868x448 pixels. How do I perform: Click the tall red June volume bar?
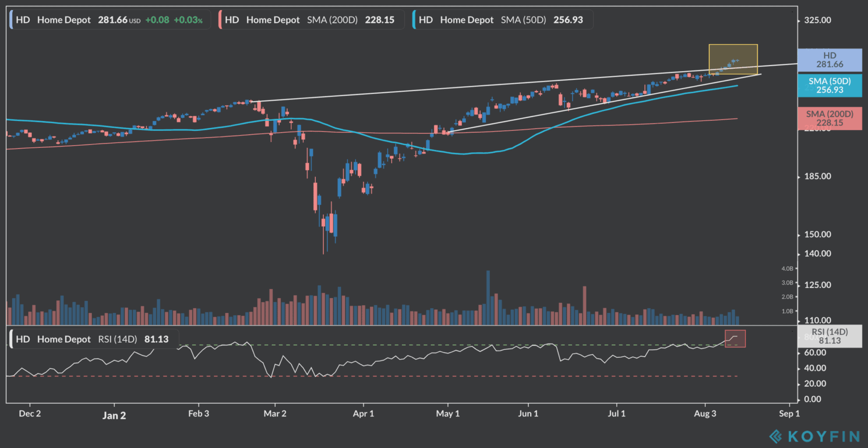[584, 305]
